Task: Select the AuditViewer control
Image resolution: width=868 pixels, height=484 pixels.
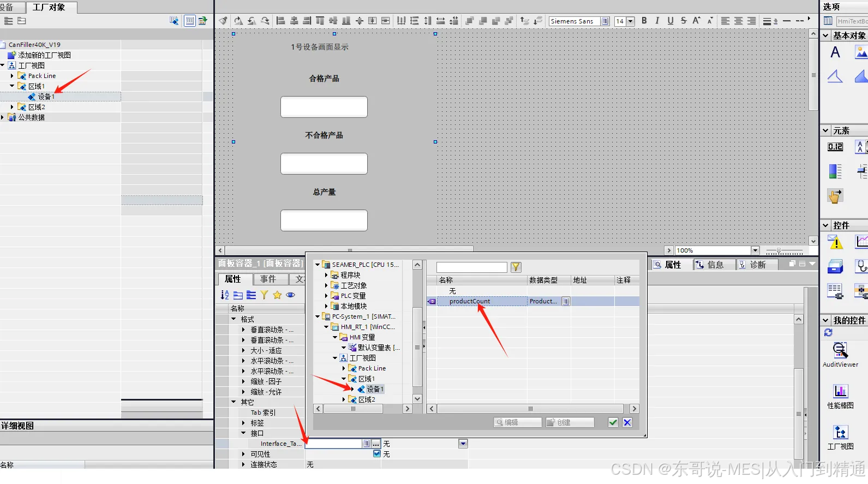Action: click(840, 355)
